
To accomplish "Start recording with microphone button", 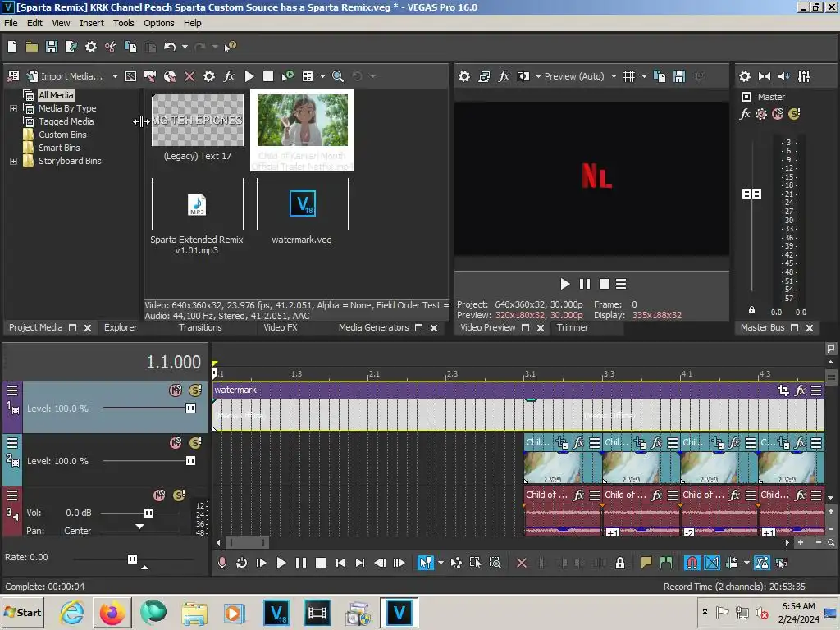I will (x=221, y=563).
